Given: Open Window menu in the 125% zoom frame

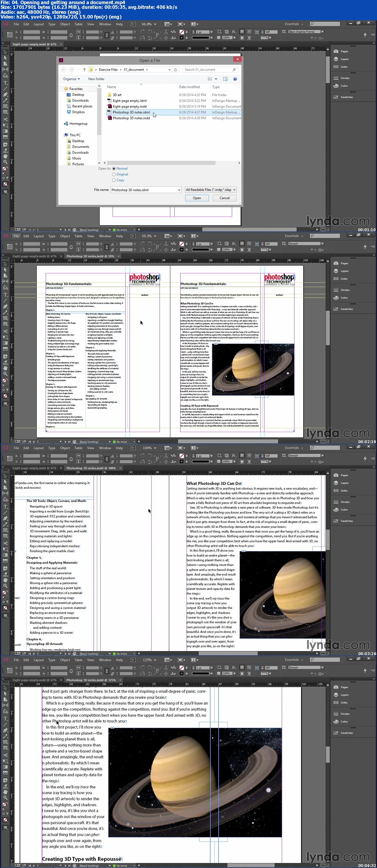Looking at the screenshot, I should pyautogui.click(x=105, y=660).
